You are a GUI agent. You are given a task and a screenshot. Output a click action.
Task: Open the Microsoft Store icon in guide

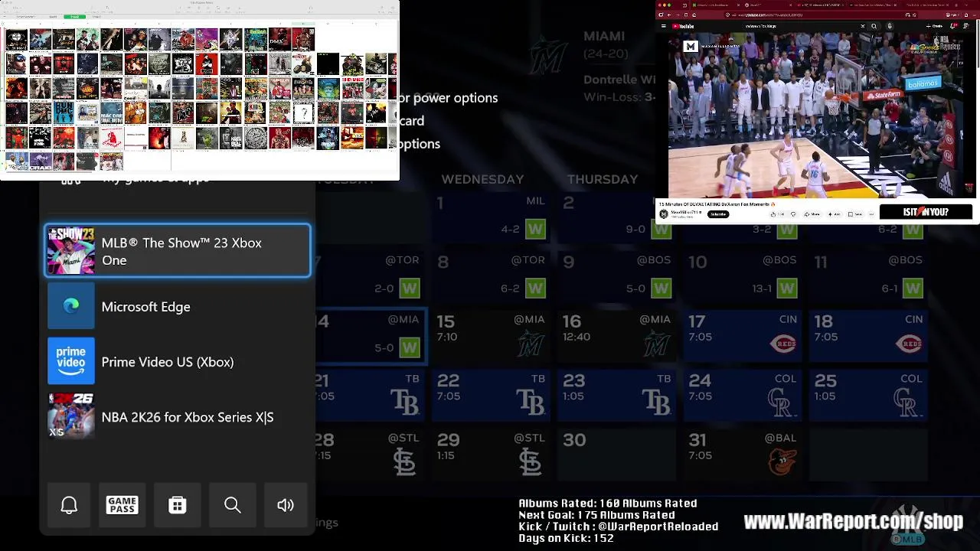tap(178, 504)
